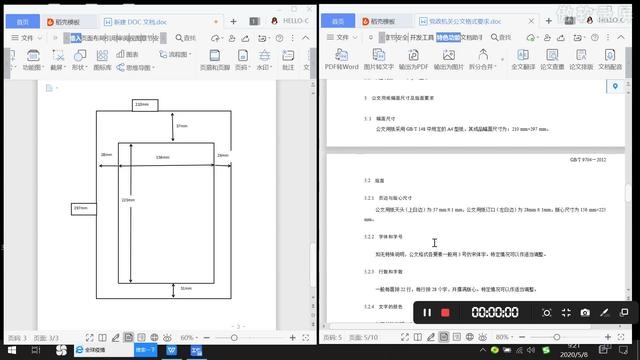Pause the screen recording

(427, 313)
